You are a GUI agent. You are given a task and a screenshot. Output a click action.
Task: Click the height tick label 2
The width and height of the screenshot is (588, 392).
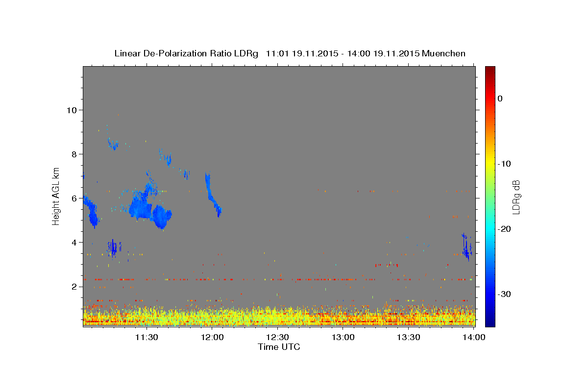pyautogui.click(x=74, y=286)
